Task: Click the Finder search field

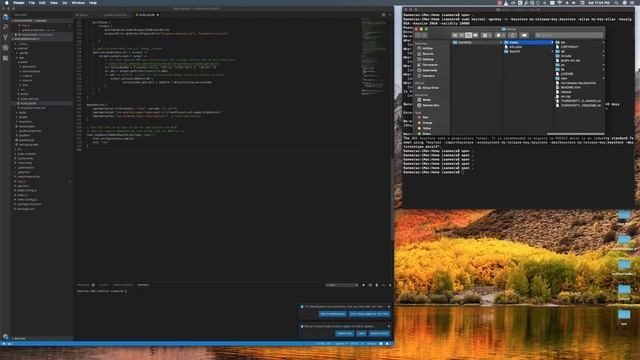Action: (x=569, y=36)
